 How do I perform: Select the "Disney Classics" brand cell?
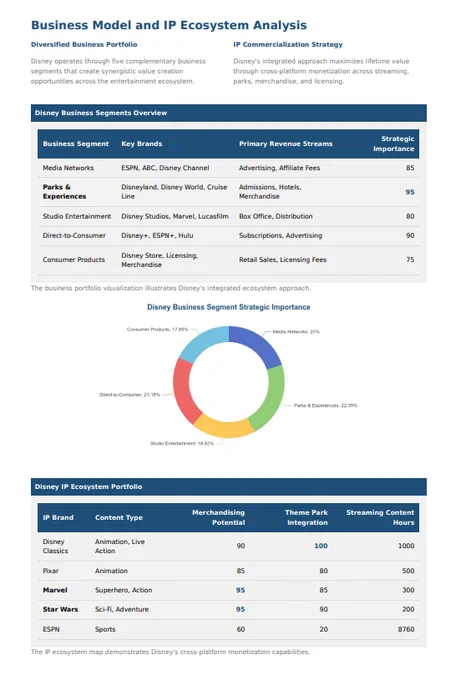coord(55,546)
